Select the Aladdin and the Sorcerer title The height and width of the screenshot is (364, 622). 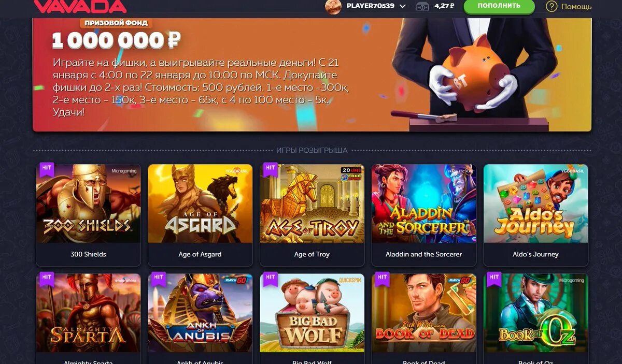coord(423,254)
